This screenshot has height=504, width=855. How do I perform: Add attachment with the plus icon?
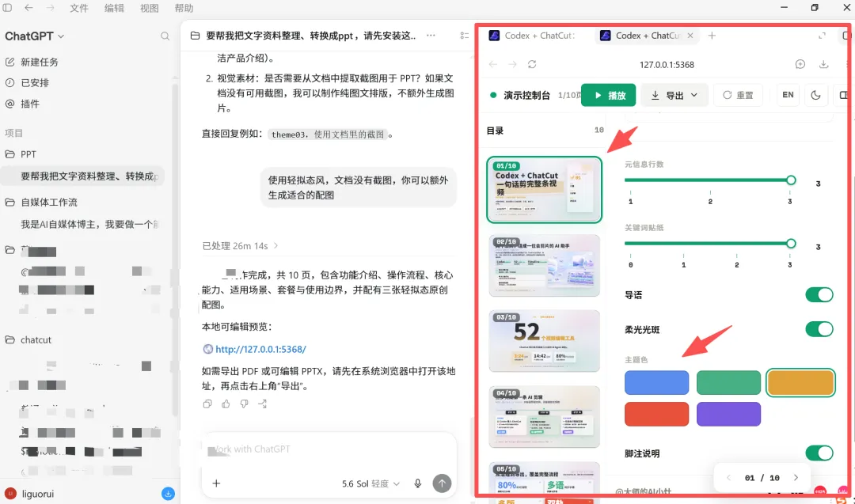tap(216, 483)
